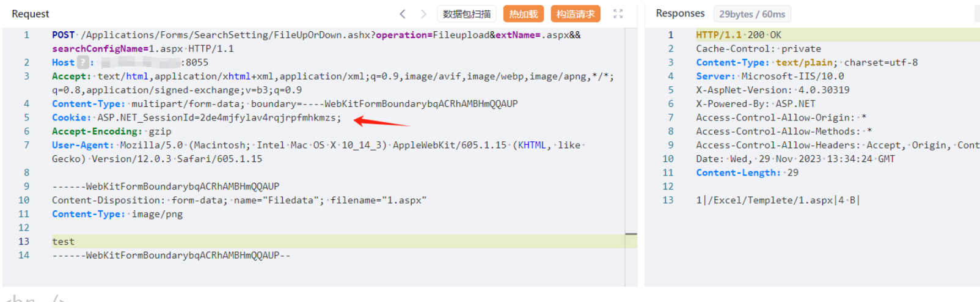Image resolution: width=980 pixels, height=302 pixels.
Task: Click the User-Agent header name
Action: coord(82,145)
